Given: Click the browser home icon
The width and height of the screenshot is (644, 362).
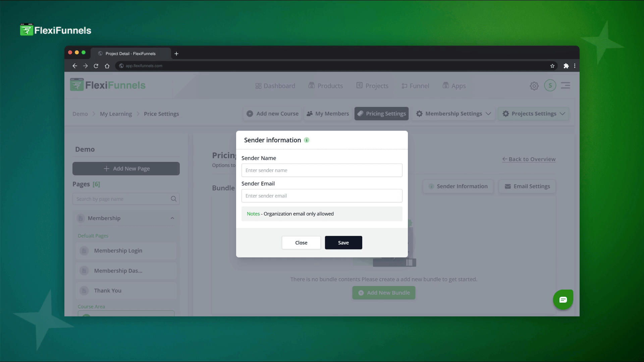Looking at the screenshot, I should (107, 66).
